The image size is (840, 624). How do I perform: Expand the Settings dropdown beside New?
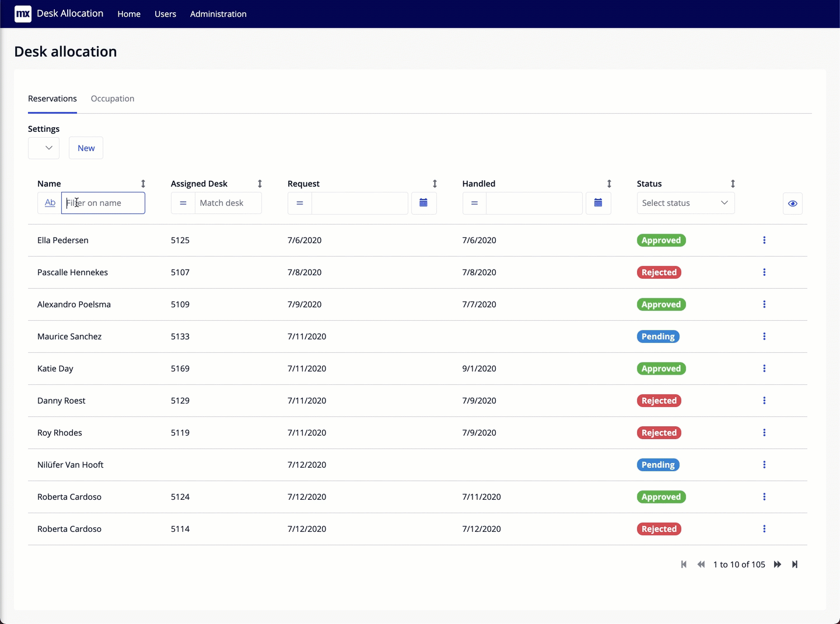pyautogui.click(x=43, y=148)
